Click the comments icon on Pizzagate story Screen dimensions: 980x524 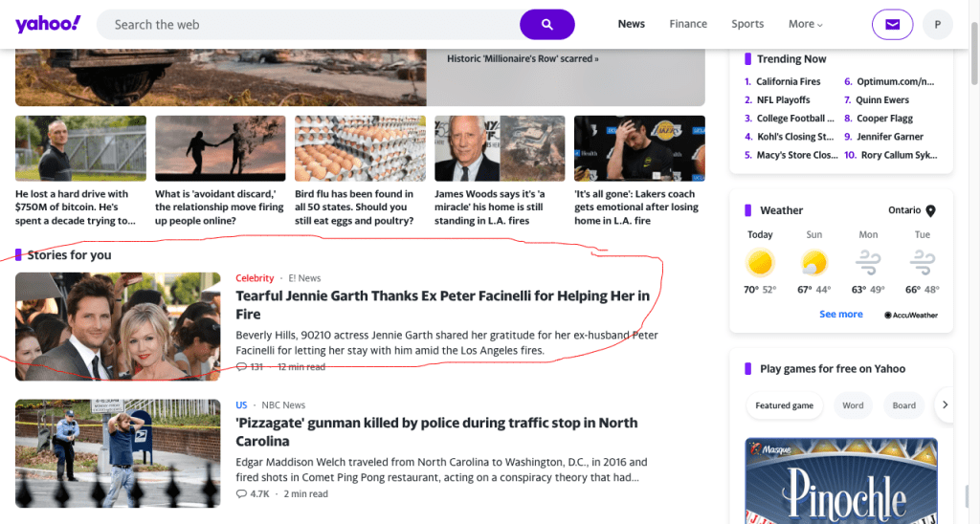pyautogui.click(x=241, y=494)
